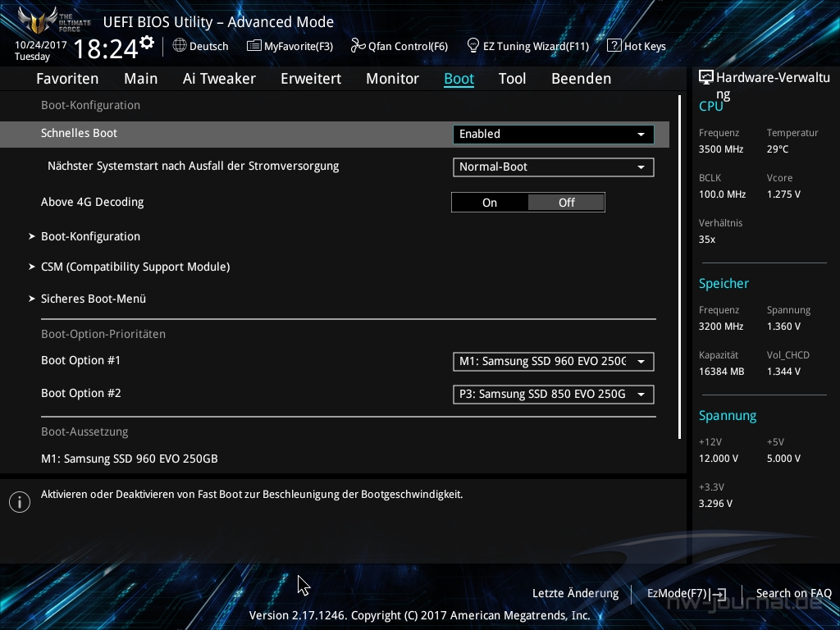The width and height of the screenshot is (840, 630).
Task: Click the Boot Option #1 label
Action: [x=80, y=361]
